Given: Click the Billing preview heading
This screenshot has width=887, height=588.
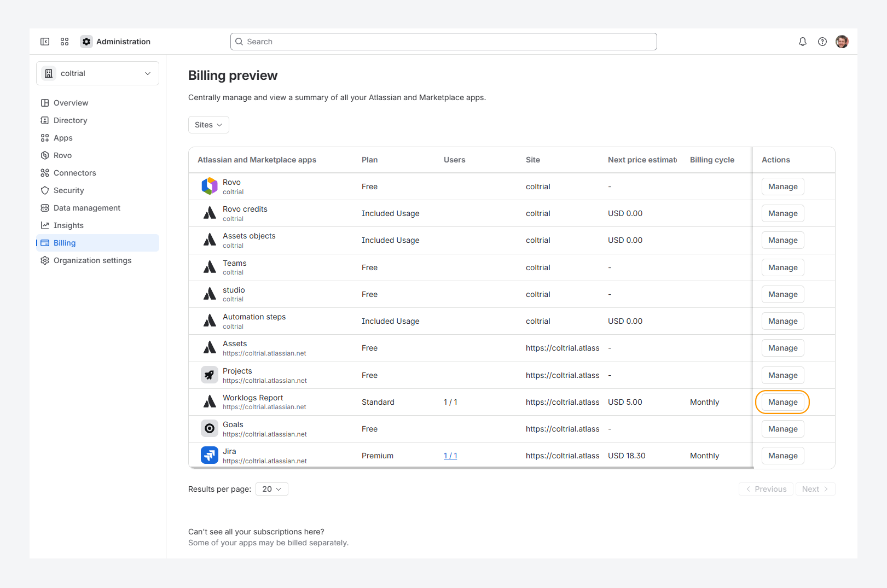Looking at the screenshot, I should click(233, 75).
